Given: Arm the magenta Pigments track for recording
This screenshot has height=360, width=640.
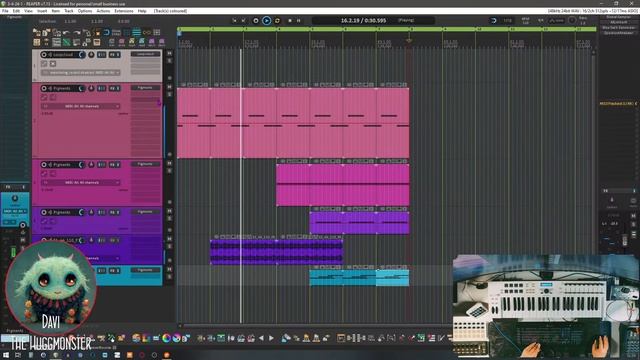Looking at the screenshot, I should tap(44, 164).
